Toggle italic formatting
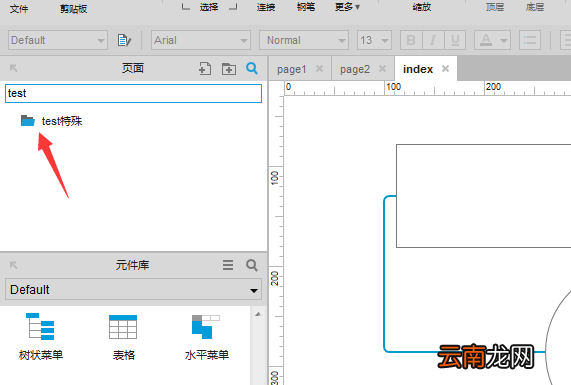571x385 pixels. [433, 40]
